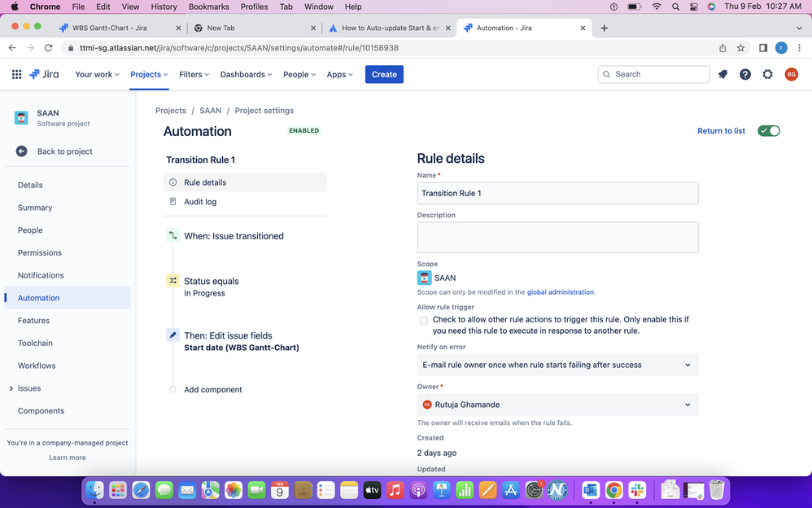This screenshot has height=508, width=812.
Task: Open the Owner dropdown Rutuja Ghamande
Action: click(557, 405)
